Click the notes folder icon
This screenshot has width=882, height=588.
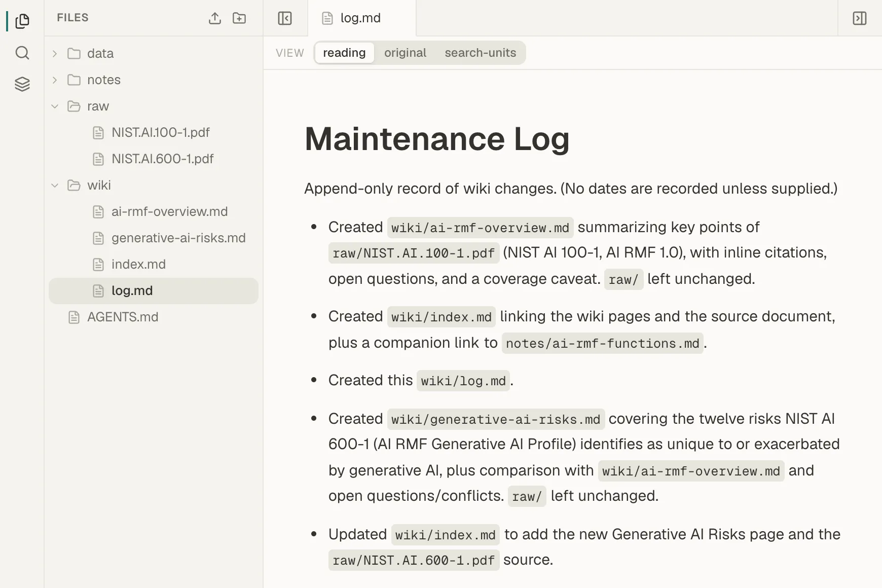(x=74, y=80)
